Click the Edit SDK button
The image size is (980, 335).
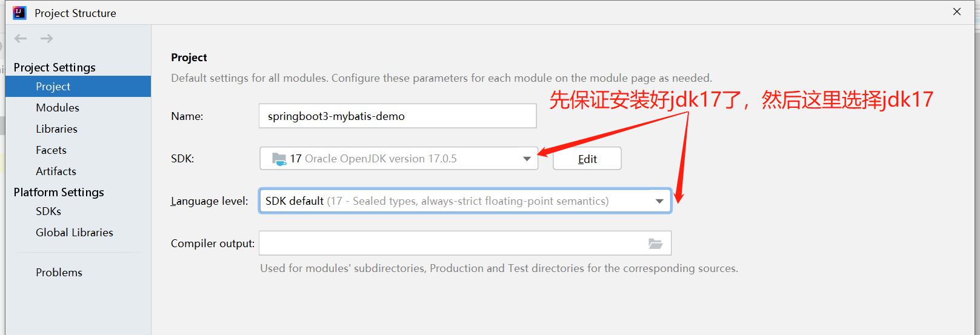[x=587, y=159]
